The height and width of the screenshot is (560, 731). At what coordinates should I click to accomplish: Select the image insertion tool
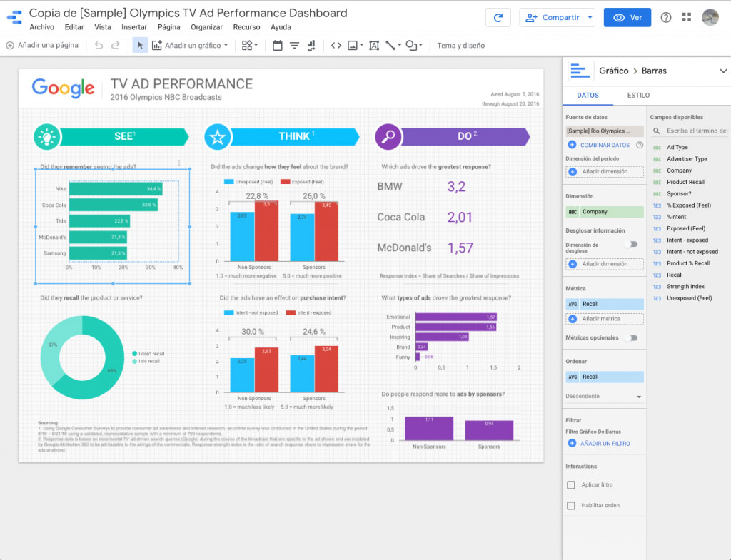point(351,44)
